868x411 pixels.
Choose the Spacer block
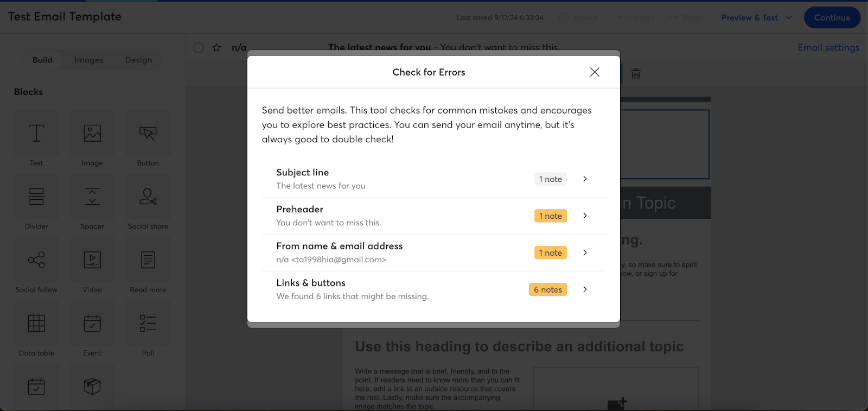pyautogui.click(x=92, y=196)
